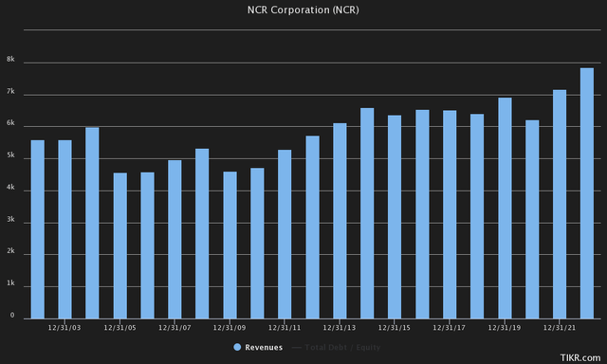Click the 12/31/13 x-axis date label
The height and width of the screenshot is (364, 607).
point(340,328)
